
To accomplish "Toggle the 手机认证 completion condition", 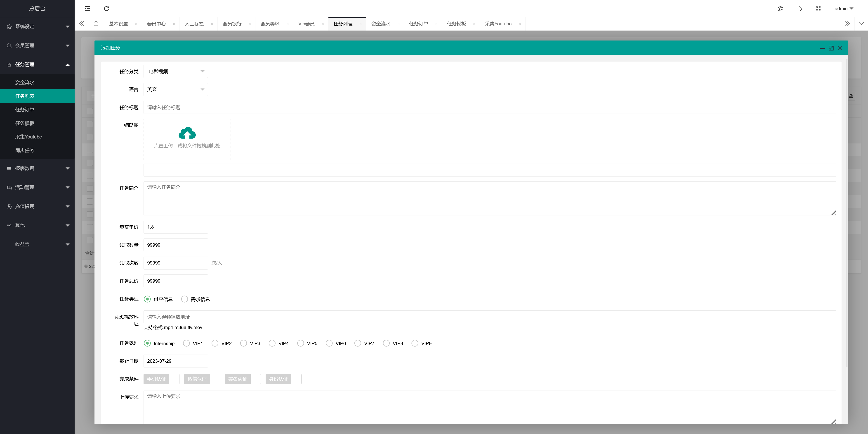I will (x=161, y=379).
